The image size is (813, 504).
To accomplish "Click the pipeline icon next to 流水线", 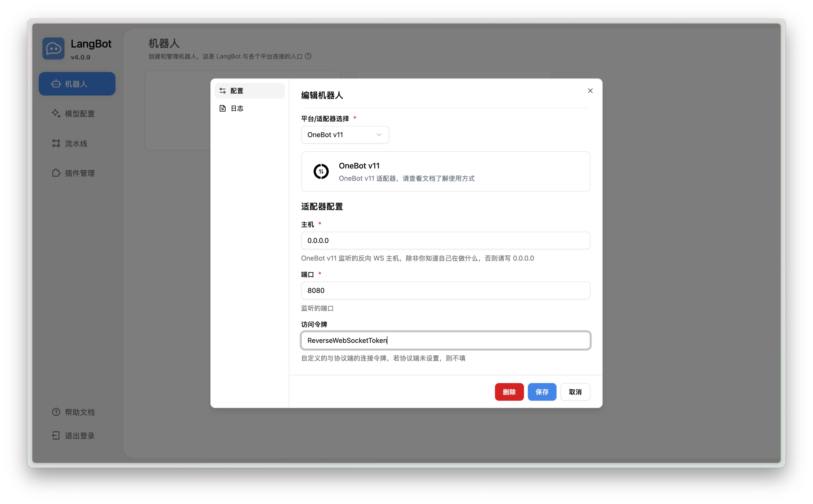I will point(56,143).
